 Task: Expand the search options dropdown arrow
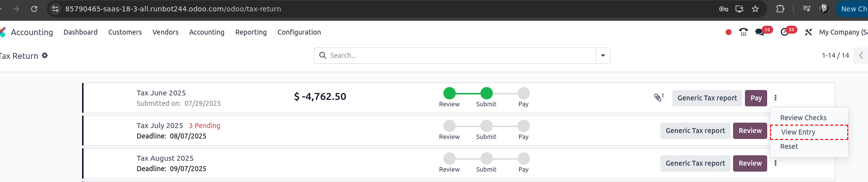[x=603, y=55]
